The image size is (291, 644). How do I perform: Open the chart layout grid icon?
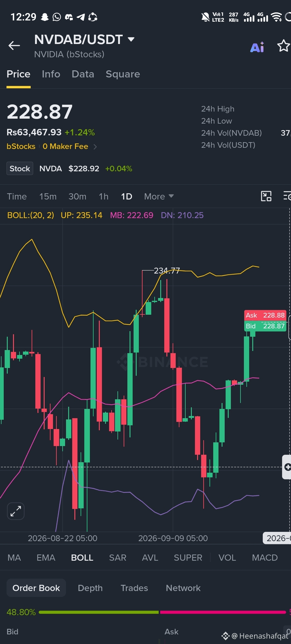[x=266, y=196]
